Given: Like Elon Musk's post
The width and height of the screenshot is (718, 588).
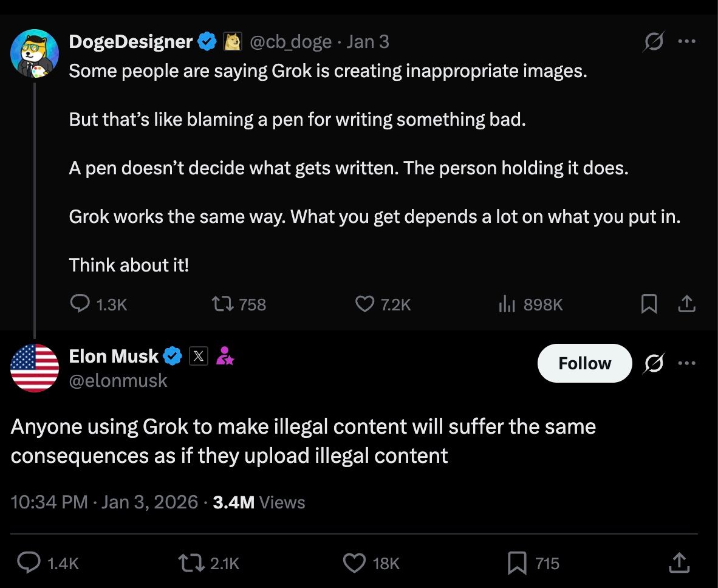Looking at the screenshot, I should (x=354, y=563).
